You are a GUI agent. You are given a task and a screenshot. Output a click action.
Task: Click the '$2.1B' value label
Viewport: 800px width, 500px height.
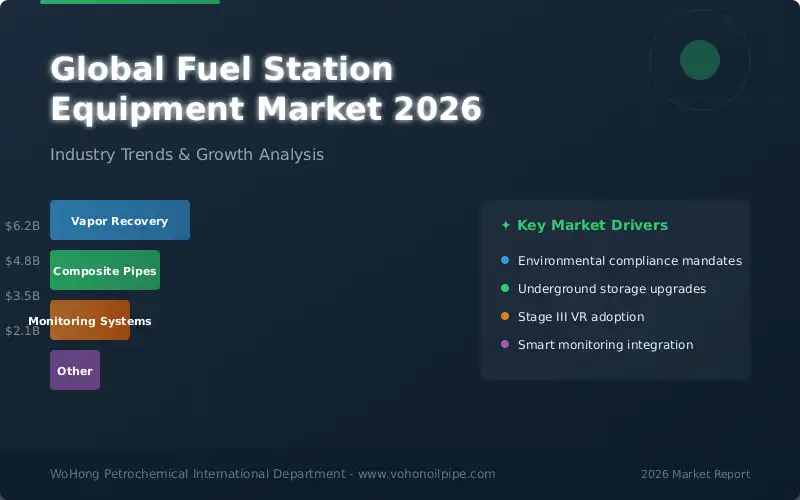[22, 331]
